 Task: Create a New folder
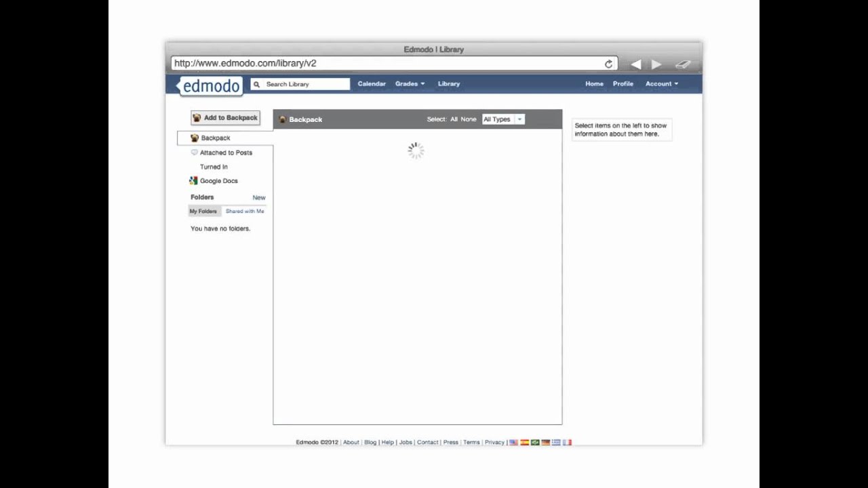[x=259, y=198]
